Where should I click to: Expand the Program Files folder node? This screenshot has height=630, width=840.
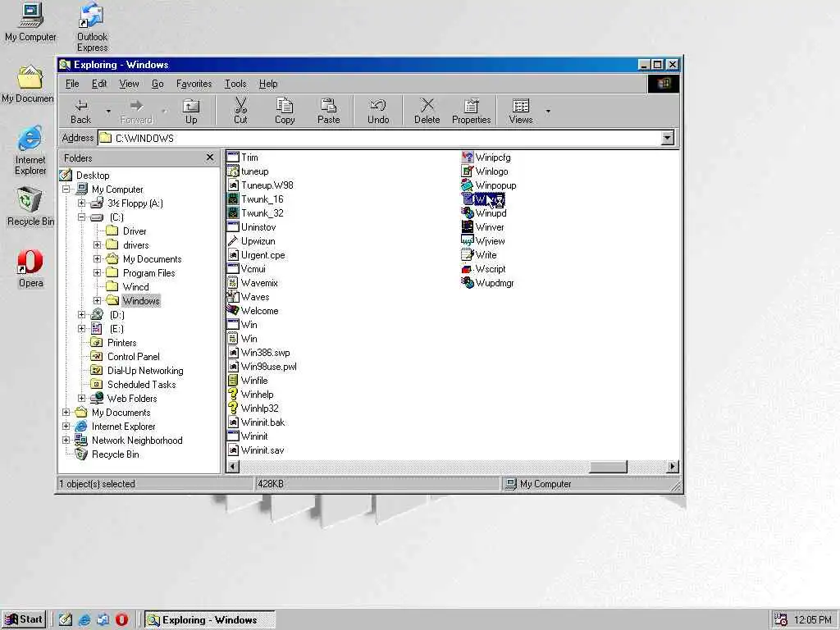pyautogui.click(x=97, y=272)
